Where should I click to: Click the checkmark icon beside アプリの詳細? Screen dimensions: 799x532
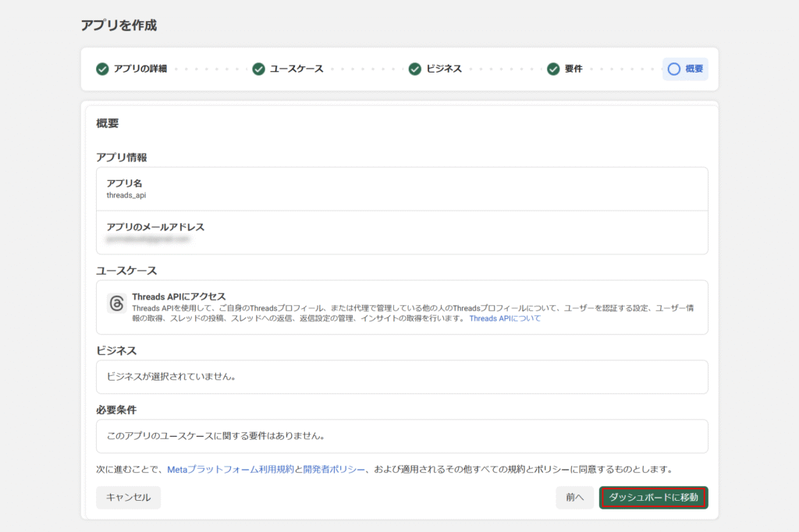(x=102, y=69)
